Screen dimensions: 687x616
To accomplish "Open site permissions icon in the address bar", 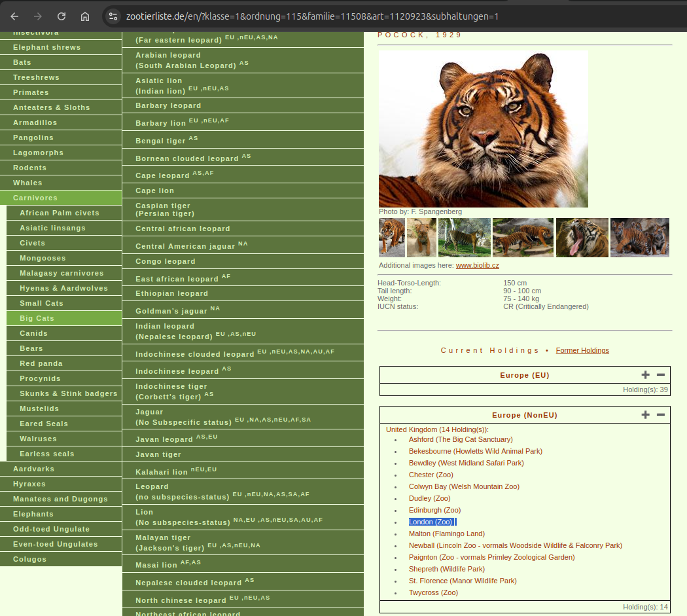I will [x=114, y=16].
